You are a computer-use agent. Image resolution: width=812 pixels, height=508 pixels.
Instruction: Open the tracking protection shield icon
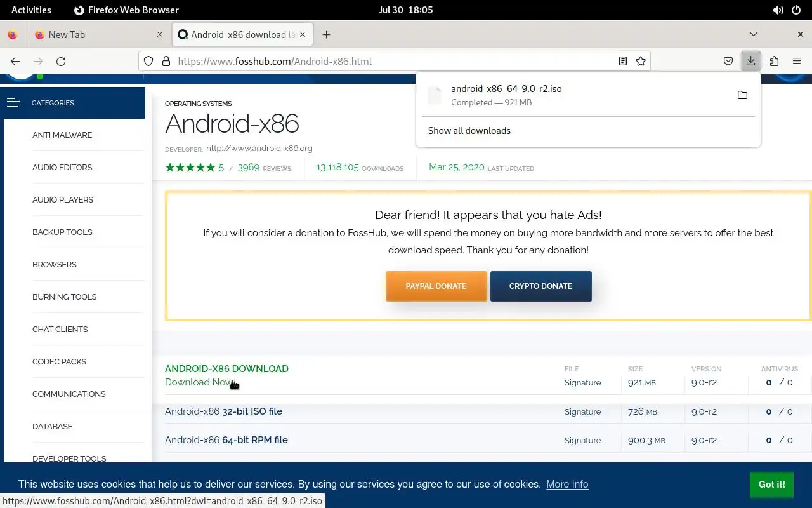click(148, 61)
